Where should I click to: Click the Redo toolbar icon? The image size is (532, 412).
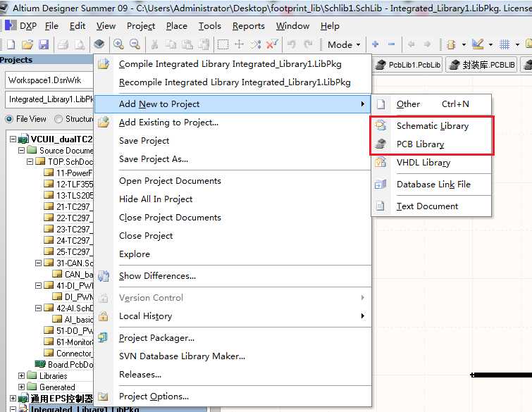pos(308,44)
